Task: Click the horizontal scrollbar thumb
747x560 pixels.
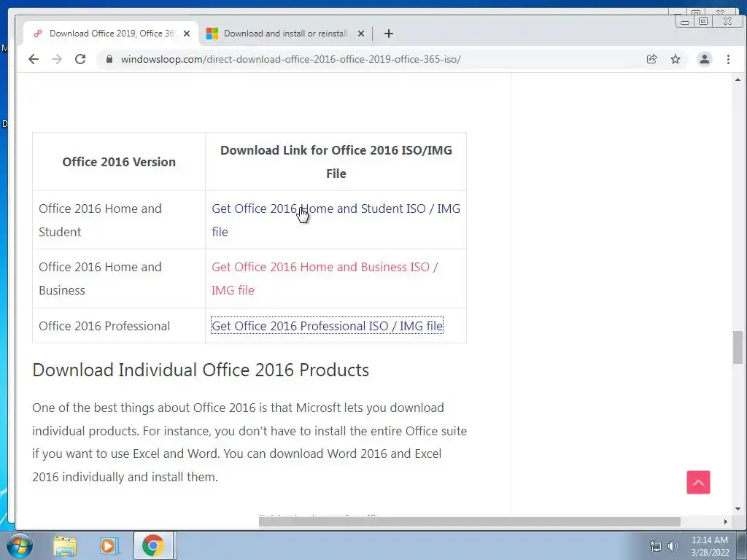Action: [469, 522]
